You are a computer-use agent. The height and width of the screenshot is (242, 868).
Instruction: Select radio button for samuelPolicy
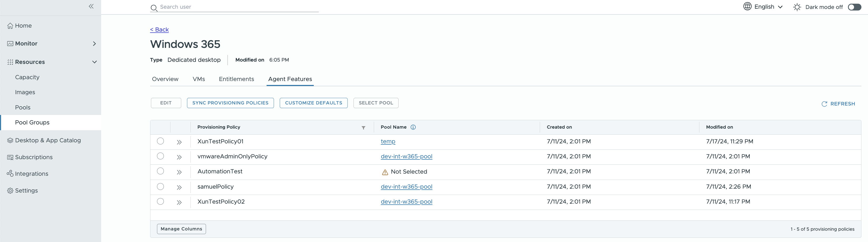tap(160, 186)
